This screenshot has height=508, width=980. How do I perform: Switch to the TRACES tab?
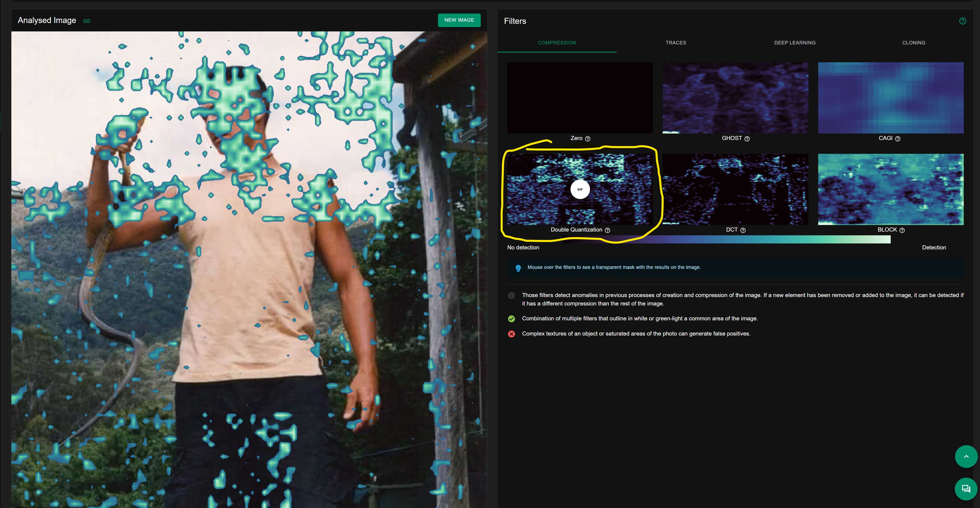(676, 43)
